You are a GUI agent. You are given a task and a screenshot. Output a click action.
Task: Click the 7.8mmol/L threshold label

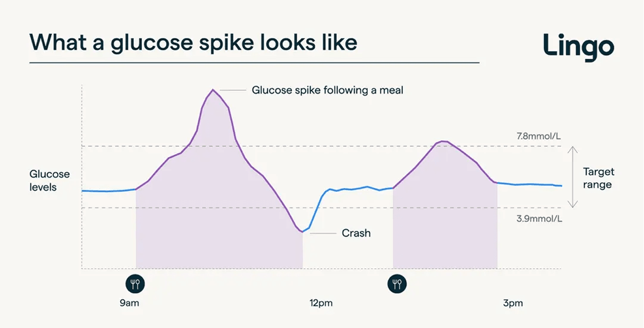pyautogui.click(x=539, y=136)
